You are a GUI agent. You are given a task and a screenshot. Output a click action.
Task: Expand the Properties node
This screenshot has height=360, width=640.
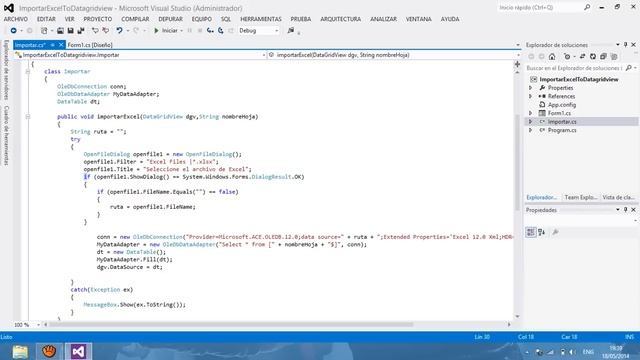[x=531, y=88]
